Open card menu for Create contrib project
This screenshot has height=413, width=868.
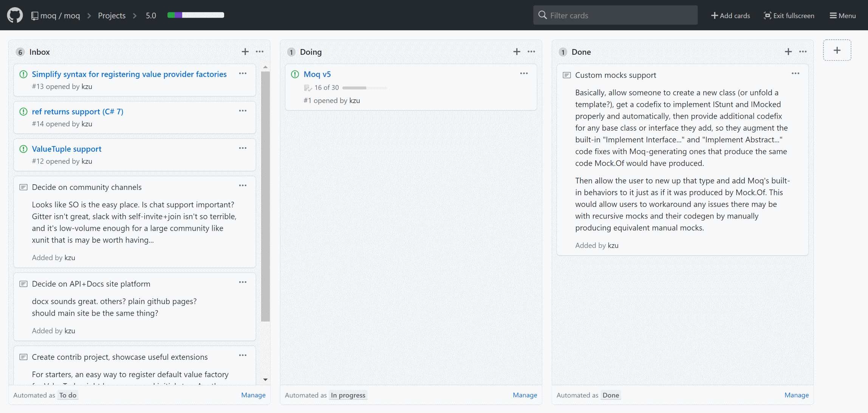point(243,355)
